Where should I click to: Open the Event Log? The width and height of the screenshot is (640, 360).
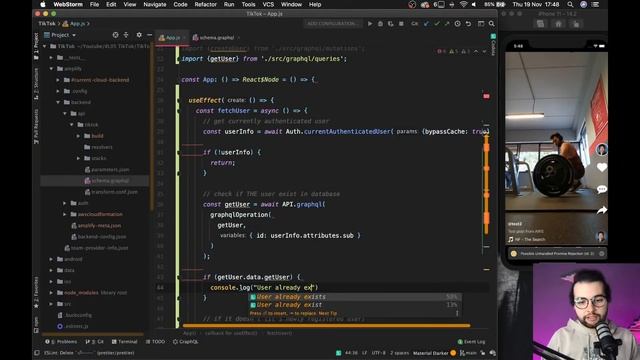471,342
